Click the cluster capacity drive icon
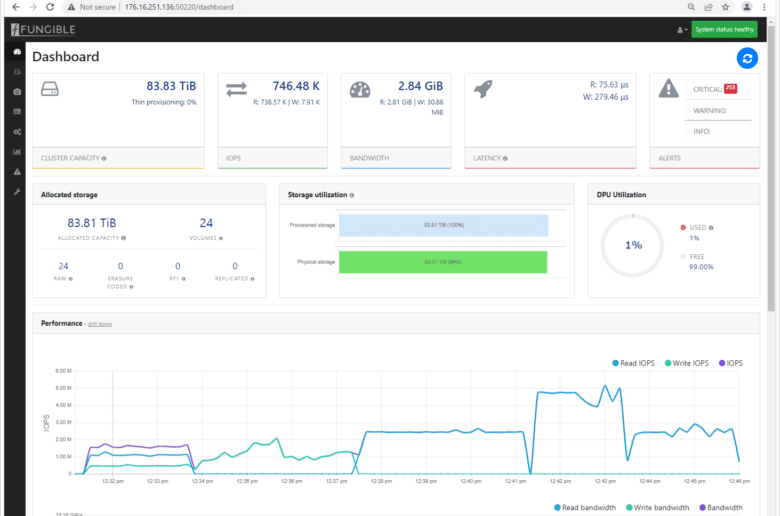The width and height of the screenshot is (780, 516). click(50, 89)
